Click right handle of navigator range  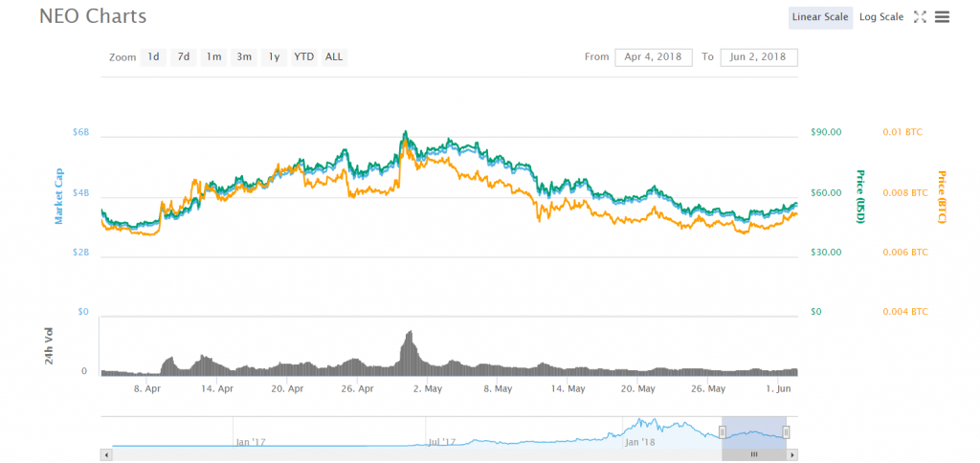coord(787,431)
